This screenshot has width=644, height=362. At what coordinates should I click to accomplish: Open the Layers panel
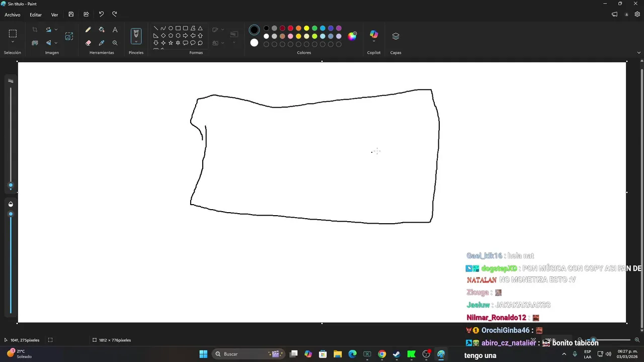(395, 36)
